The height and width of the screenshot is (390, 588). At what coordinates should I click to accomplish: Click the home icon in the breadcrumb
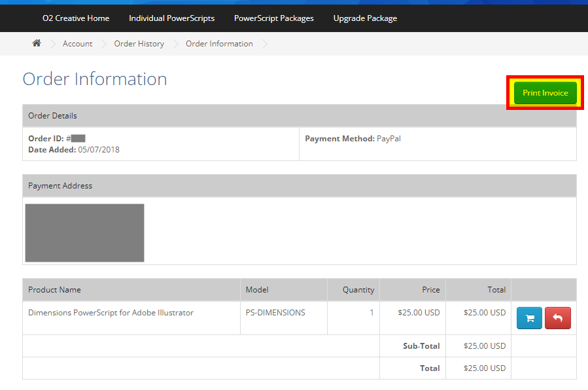(37, 43)
